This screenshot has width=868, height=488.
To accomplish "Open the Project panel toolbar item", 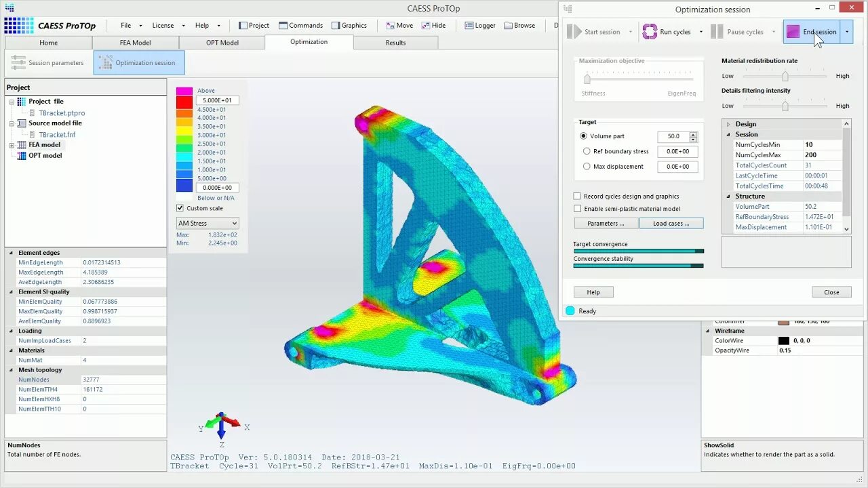I will pos(254,25).
